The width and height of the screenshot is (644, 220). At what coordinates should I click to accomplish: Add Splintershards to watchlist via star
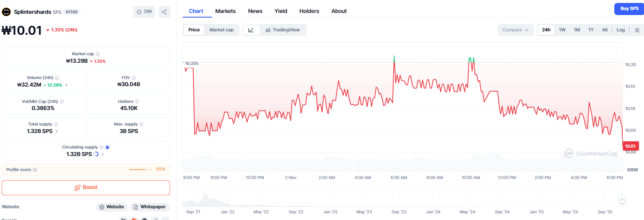(x=144, y=12)
